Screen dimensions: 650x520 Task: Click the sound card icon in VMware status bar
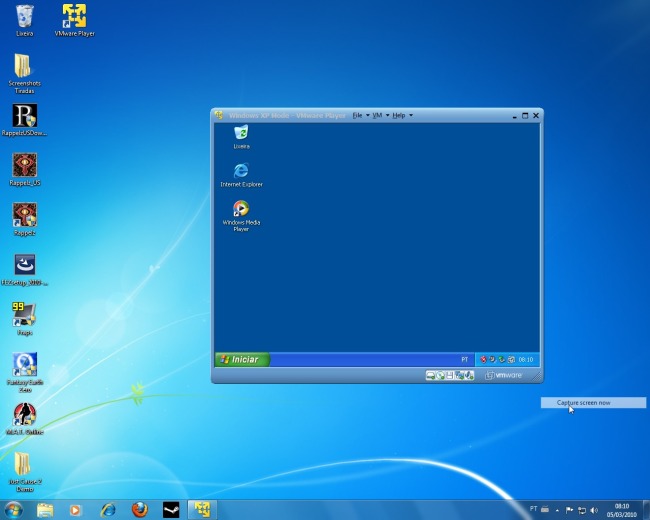pos(469,376)
